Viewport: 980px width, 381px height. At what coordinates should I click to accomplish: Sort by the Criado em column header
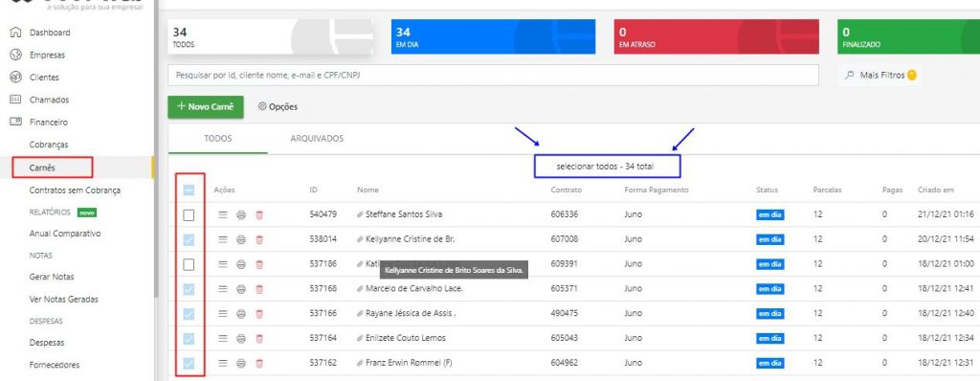936,190
